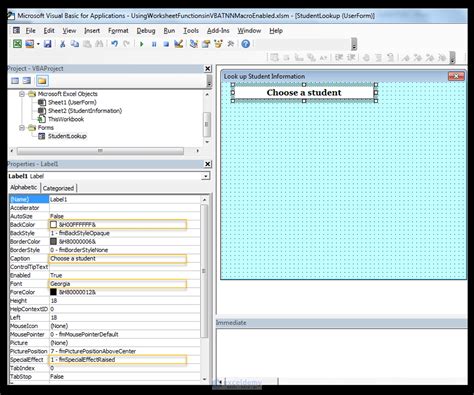Click the Cut scissors icon
Viewport: 474px width, 395px height.
pos(62,44)
